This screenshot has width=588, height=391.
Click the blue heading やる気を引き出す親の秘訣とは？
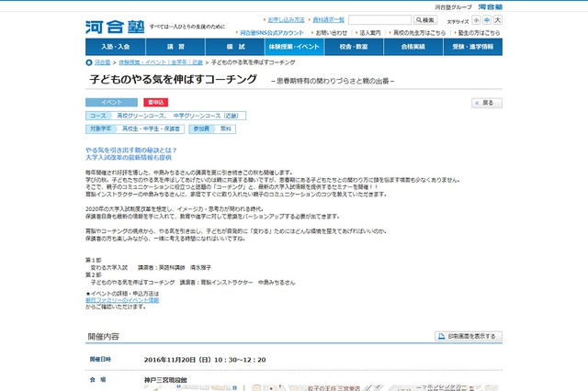[x=130, y=151]
